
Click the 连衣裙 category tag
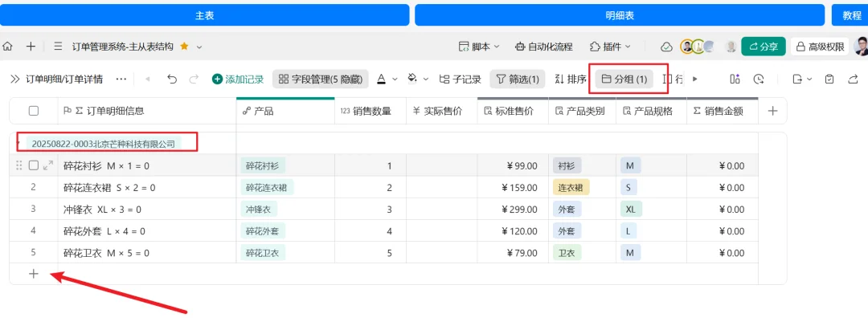click(571, 187)
